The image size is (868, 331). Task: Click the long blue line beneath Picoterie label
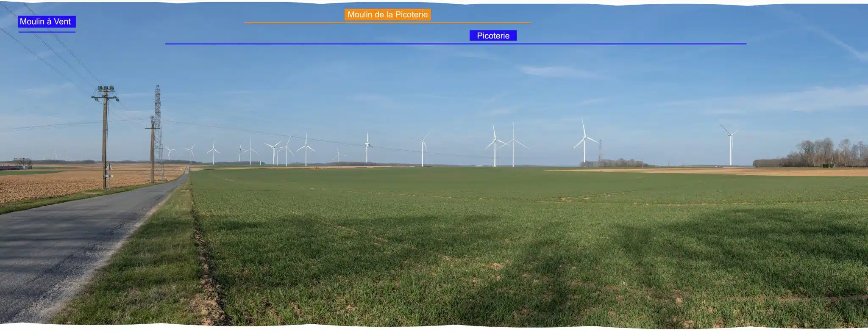pyautogui.click(x=455, y=44)
